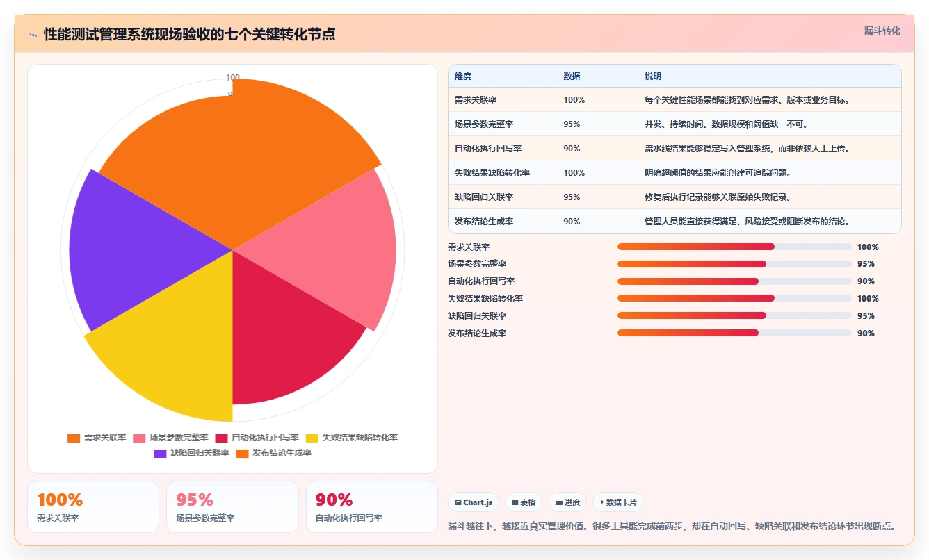Toggle the 需求关联率 legend swatch

[x=74, y=438]
